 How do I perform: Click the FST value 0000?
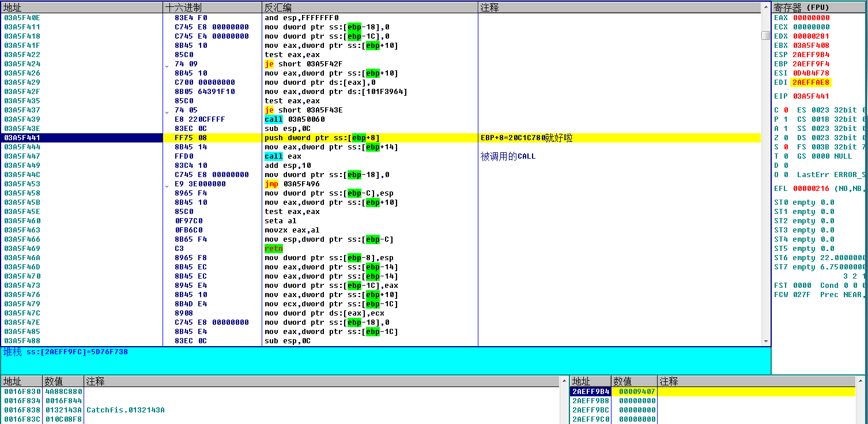802,286
